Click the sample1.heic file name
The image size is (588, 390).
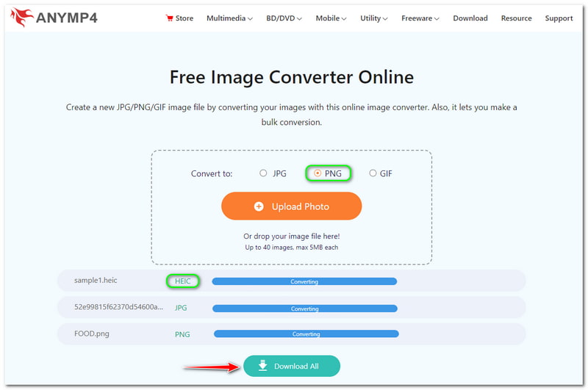[x=96, y=281]
